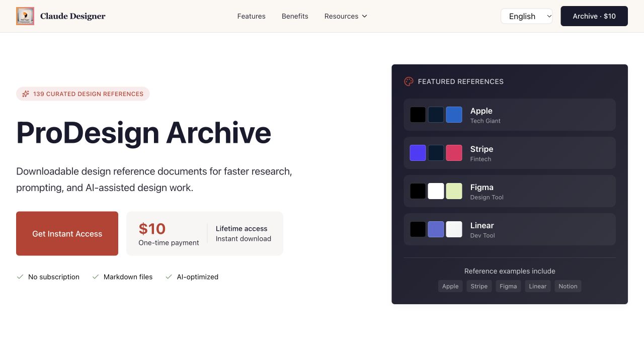Click the purple swatch in the Stripe row

[418, 153]
